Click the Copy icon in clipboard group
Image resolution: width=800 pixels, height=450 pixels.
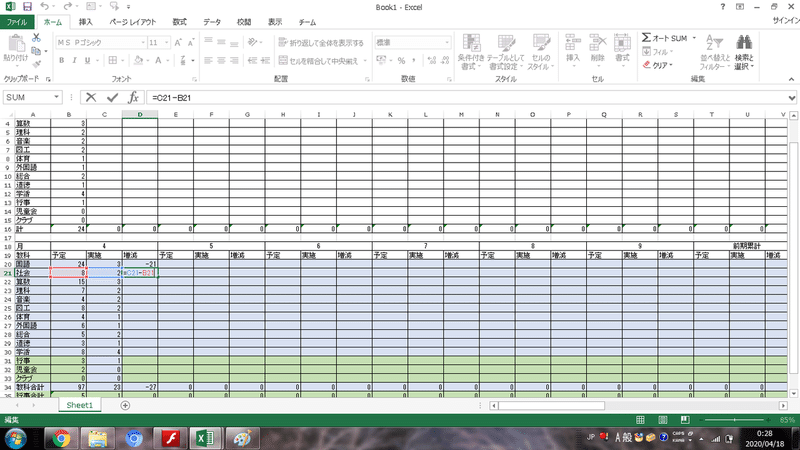point(36,51)
